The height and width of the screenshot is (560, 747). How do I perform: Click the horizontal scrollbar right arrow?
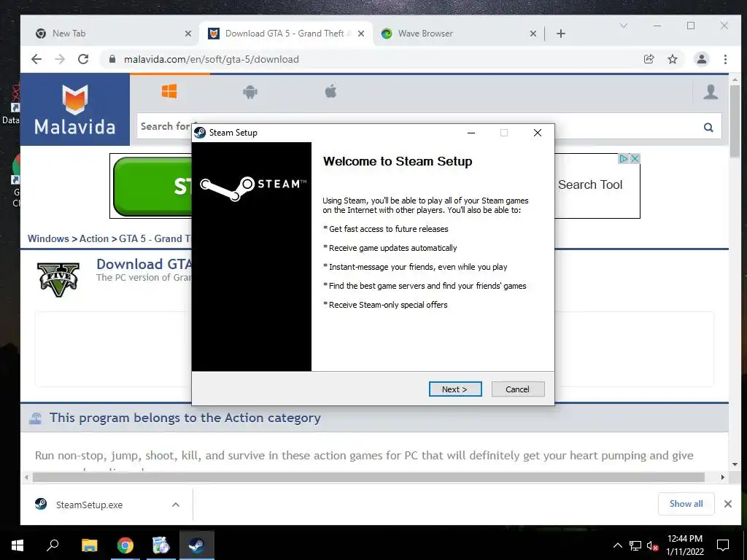click(723, 477)
